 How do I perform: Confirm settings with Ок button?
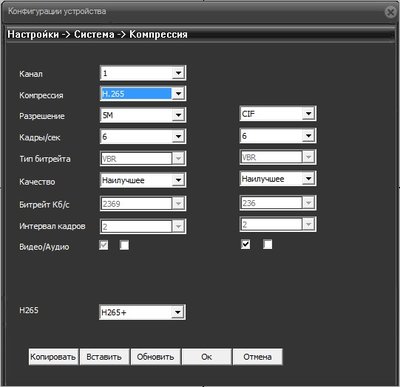click(206, 357)
